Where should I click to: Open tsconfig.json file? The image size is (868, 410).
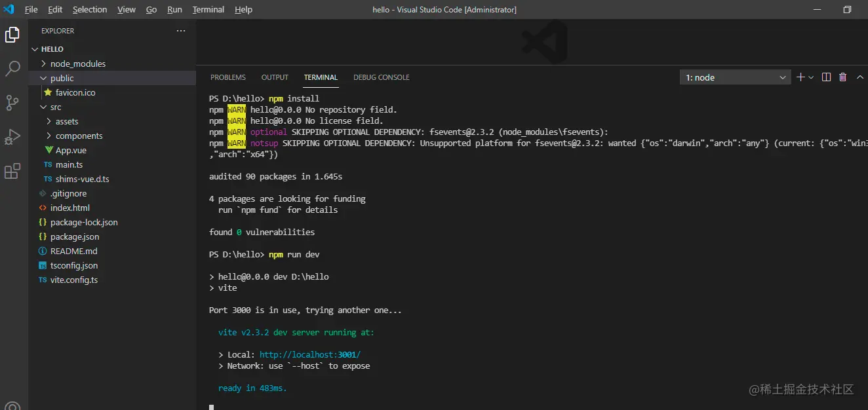pos(113,265)
